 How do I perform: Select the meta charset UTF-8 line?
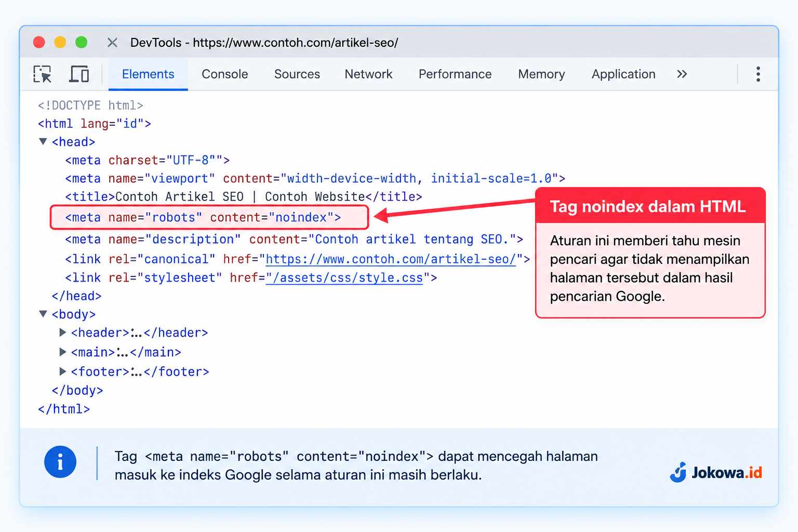[x=148, y=160]
